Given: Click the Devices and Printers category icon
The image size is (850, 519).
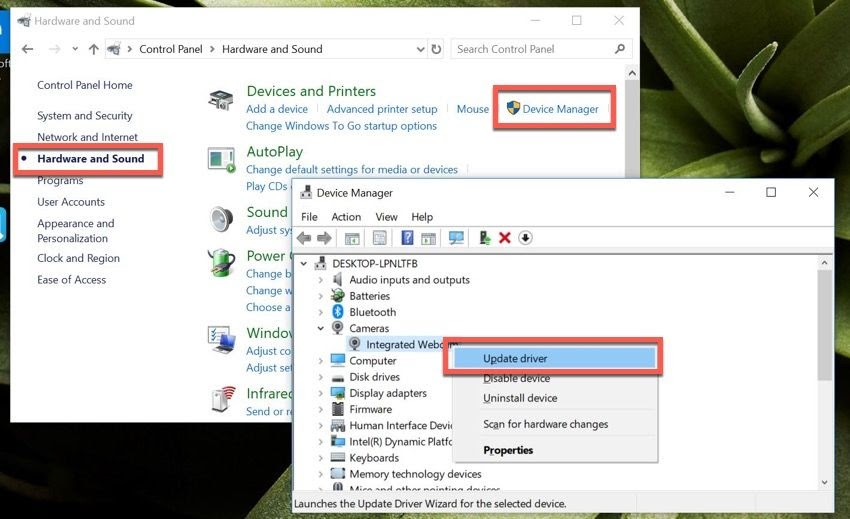Looking at the screenshot, I should tap(221, 100).
